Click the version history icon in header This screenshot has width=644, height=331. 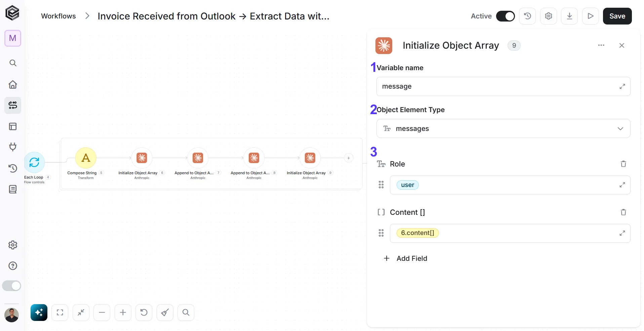[x=527, y=16]
